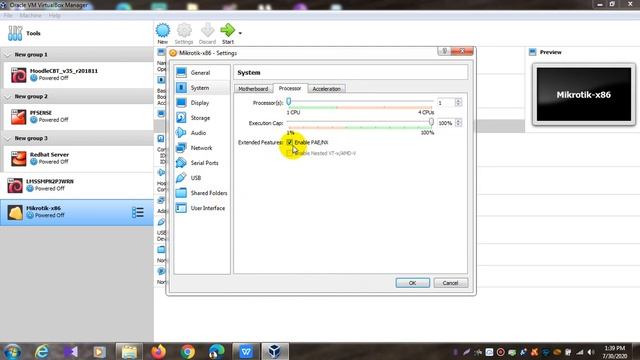Viewport: 640px width, 360px height.
Task: Switch to the Processor tab
Action: (290, 88)
